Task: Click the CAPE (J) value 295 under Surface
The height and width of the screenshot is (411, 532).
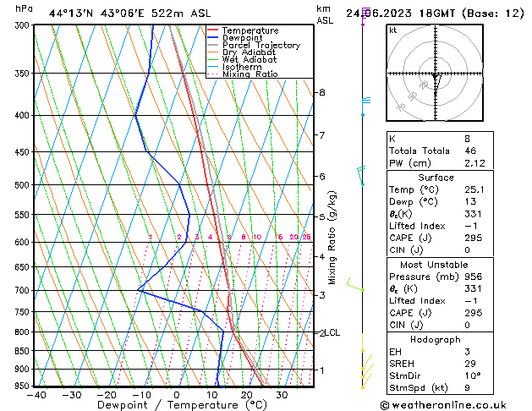Action: [474, 238]
